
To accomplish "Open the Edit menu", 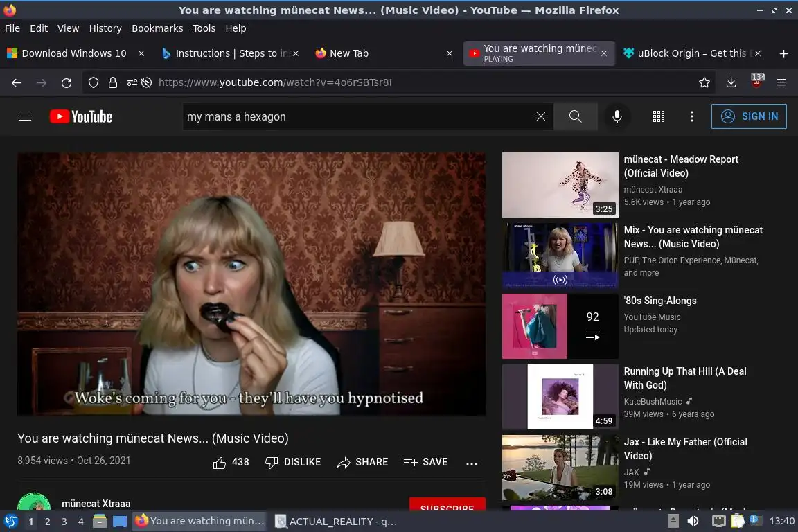I will (x=39, y=28).
